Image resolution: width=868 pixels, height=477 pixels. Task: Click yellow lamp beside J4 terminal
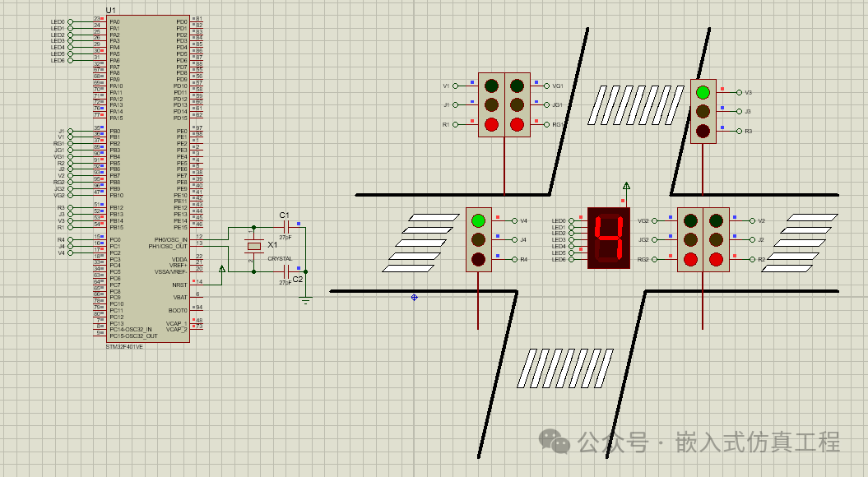[x=478, y=239]
